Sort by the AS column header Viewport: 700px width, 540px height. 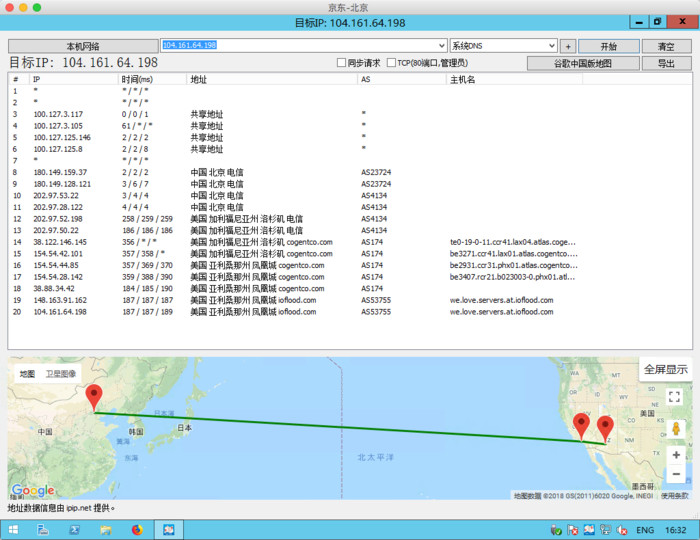click(402, 79)
